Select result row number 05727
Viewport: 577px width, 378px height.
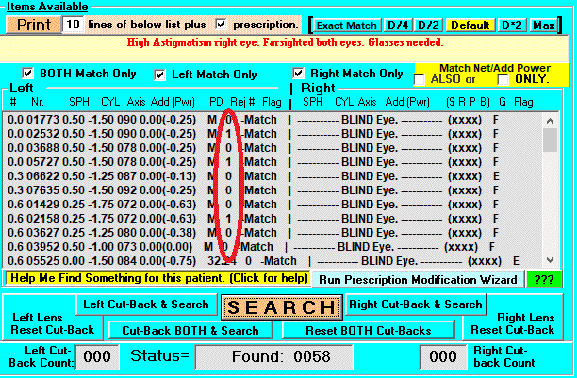(272, 162)
